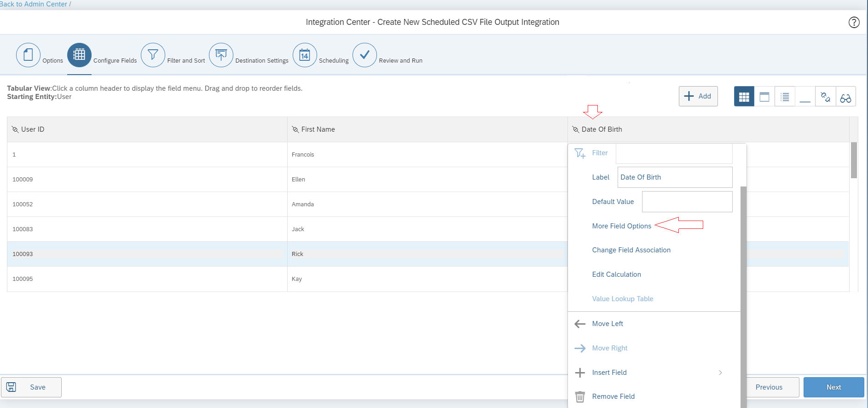Choose Remove Field menu entry
The width and height of the screenshot is (868, 408).
click(613, 396)
